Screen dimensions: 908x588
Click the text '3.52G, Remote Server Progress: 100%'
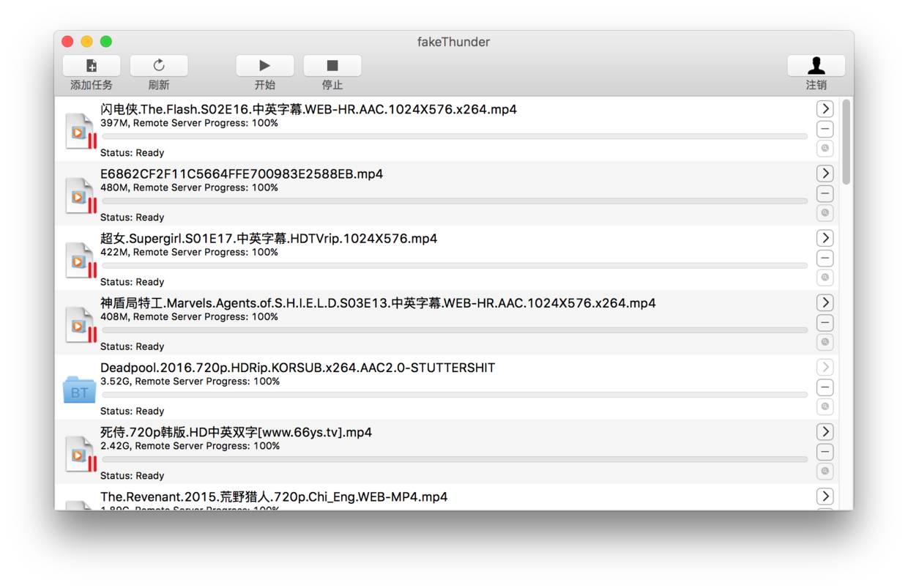(190, 381)
